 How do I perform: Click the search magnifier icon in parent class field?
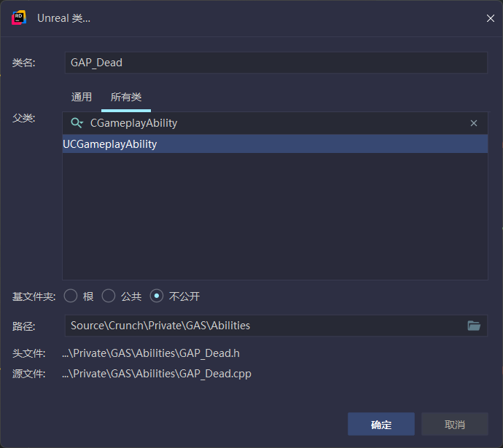coord(77,122)
